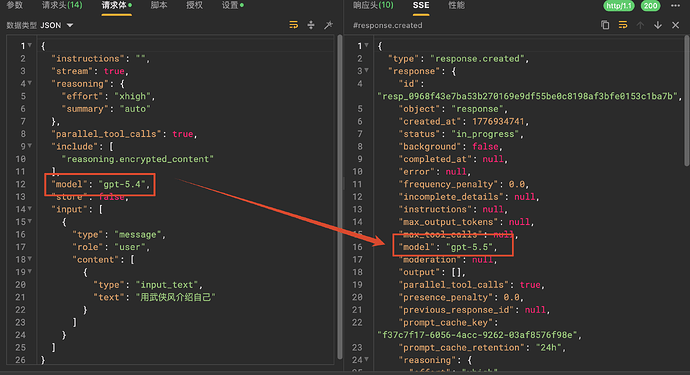The width and height of the screenshot is (690, 375).
Task: Go to next SSE event with down arrow
Action: tap(658, 25)
